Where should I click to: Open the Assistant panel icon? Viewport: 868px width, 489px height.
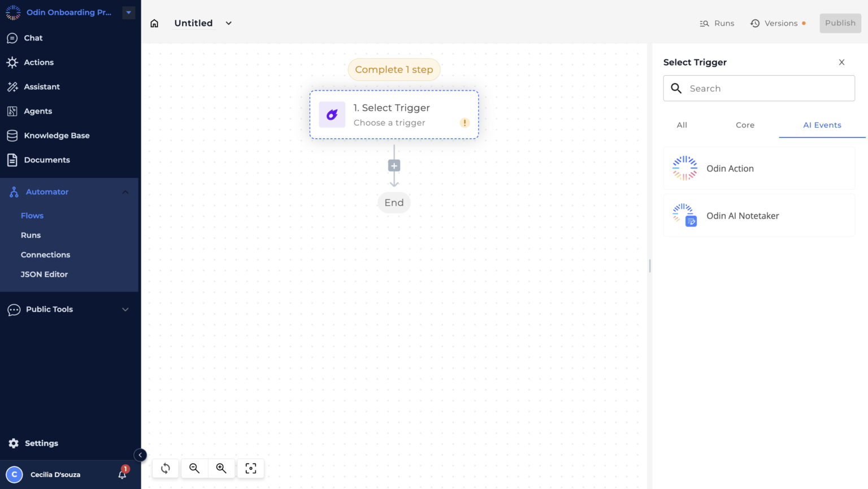click(x=13, y=86)
